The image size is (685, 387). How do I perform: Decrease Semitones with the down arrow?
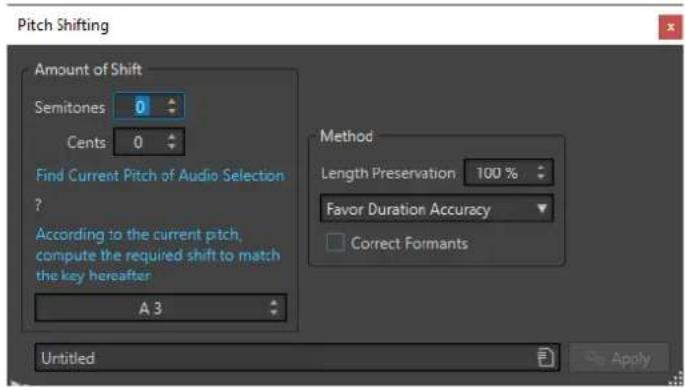(172, 111)
